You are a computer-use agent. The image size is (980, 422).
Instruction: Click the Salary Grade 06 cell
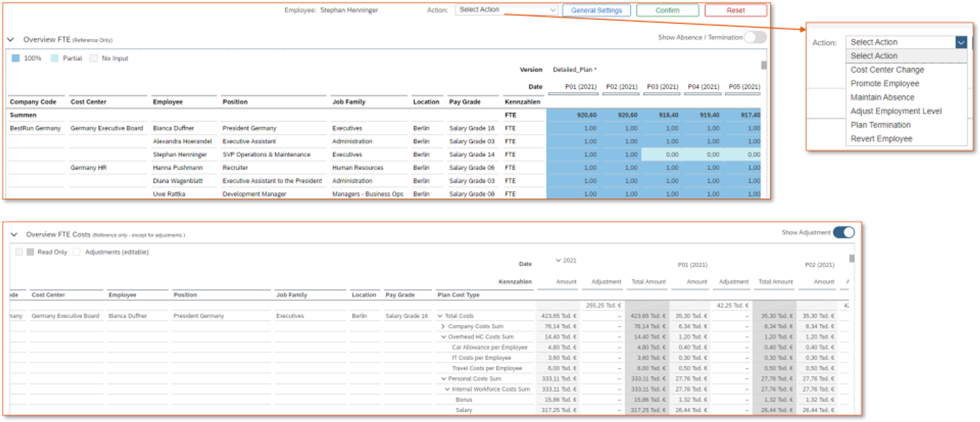472,168
